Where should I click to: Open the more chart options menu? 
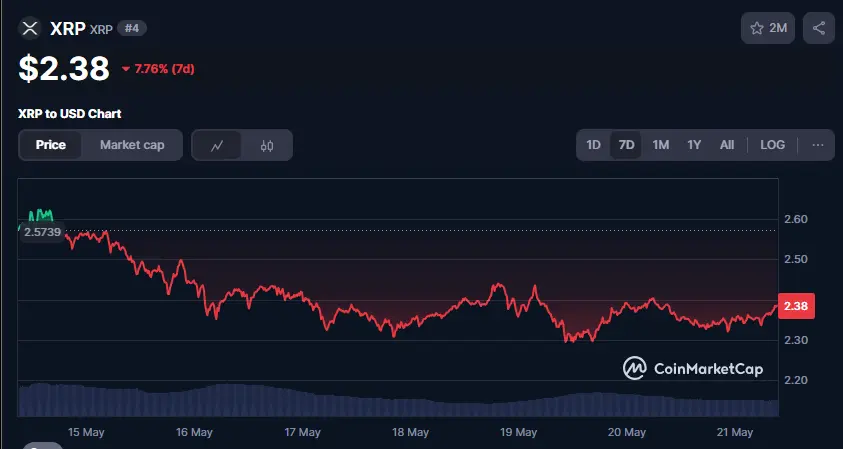[x=818, y=145]
